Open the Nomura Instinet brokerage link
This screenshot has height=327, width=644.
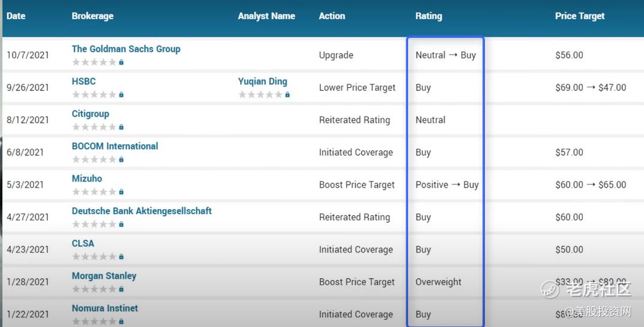[104, 308]
